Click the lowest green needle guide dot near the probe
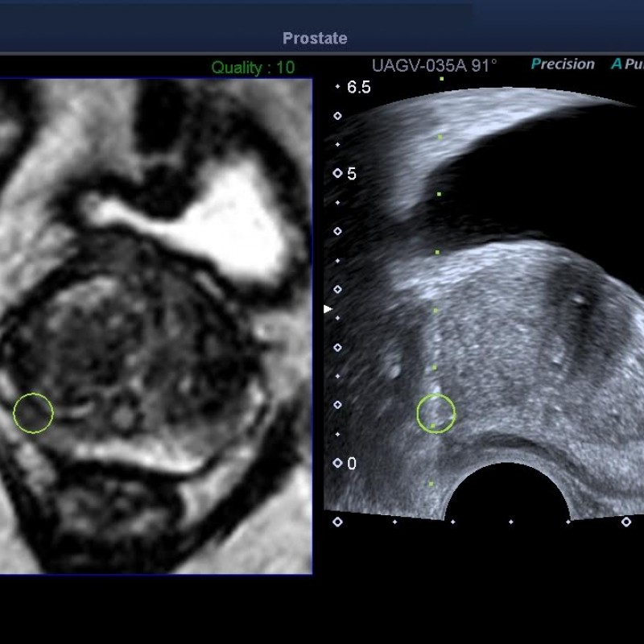The width and height of the screenshot is (644, 644). coord(431,484)
